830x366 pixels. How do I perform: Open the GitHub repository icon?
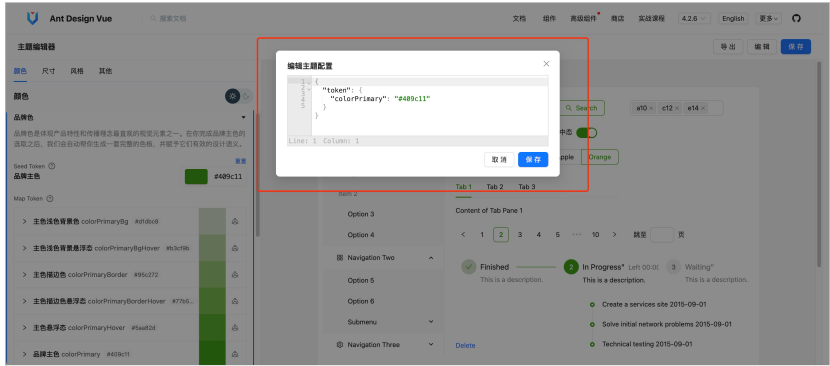pyautogui.click(x=796, y=19)
